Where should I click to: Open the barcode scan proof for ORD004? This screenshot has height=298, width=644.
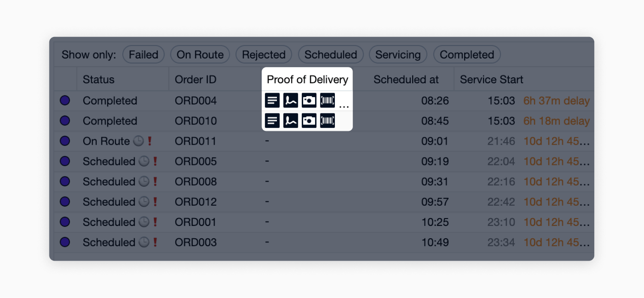(x=327, y=100)
